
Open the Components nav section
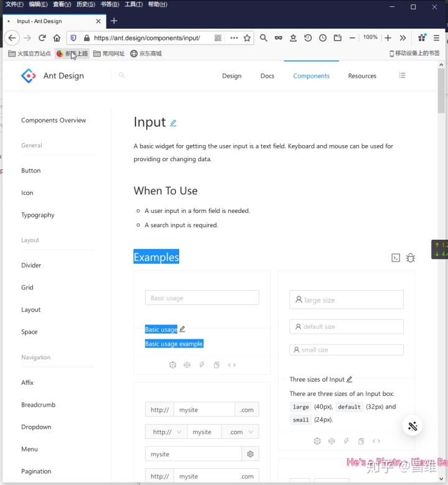(x=311, y=76)
